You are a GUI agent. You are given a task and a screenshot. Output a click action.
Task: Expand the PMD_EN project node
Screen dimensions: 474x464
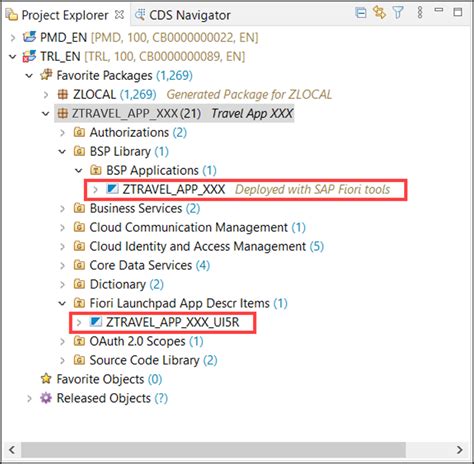coord(13,37)
